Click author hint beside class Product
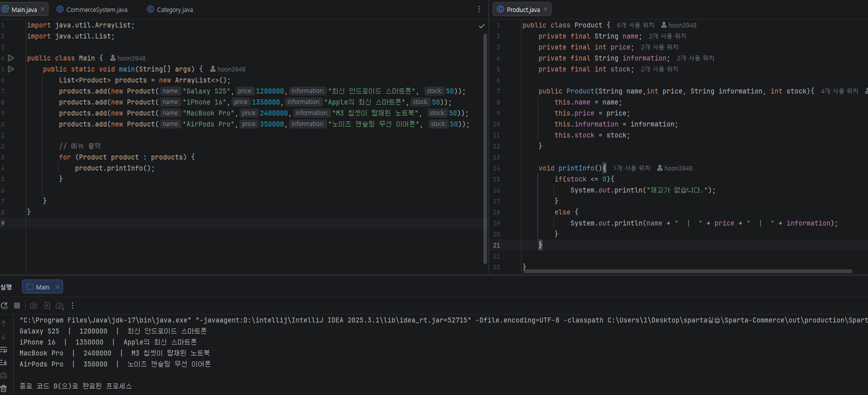This screenshot has height=395, width=868. tap(679, 25)
